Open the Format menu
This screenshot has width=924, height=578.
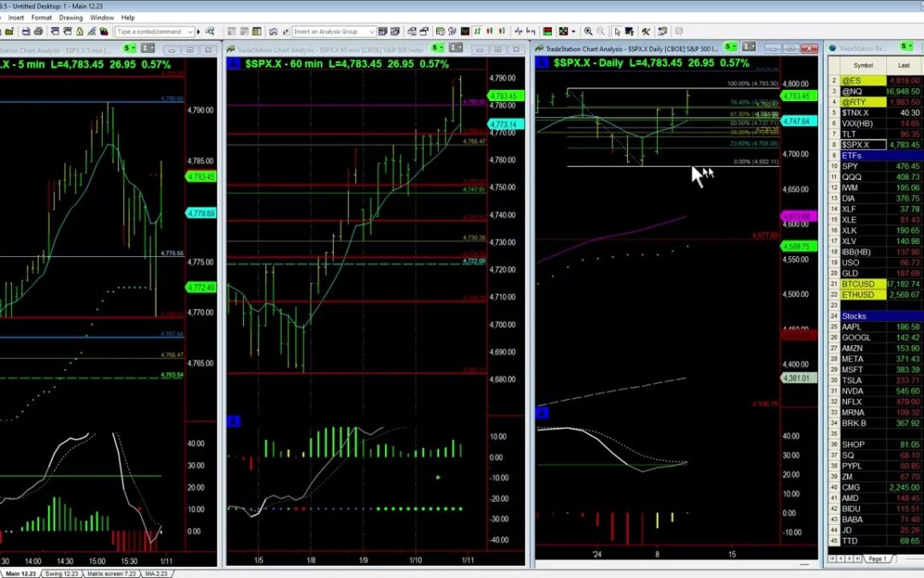click(41, 18)
